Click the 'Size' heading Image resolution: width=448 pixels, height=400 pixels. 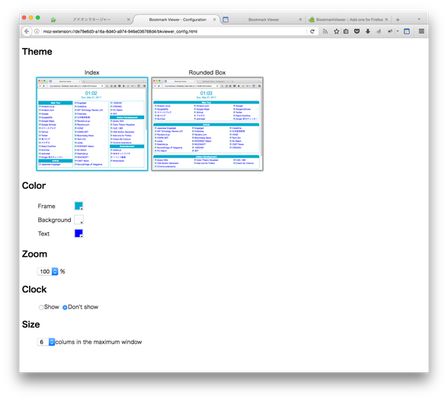pyautogui.click(x=31, y=324)
